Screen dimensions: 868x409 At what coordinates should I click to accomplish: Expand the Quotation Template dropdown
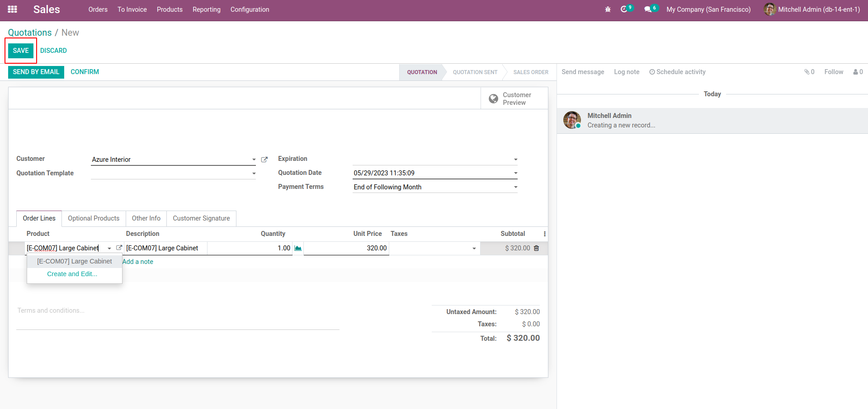tap(254, 174)
